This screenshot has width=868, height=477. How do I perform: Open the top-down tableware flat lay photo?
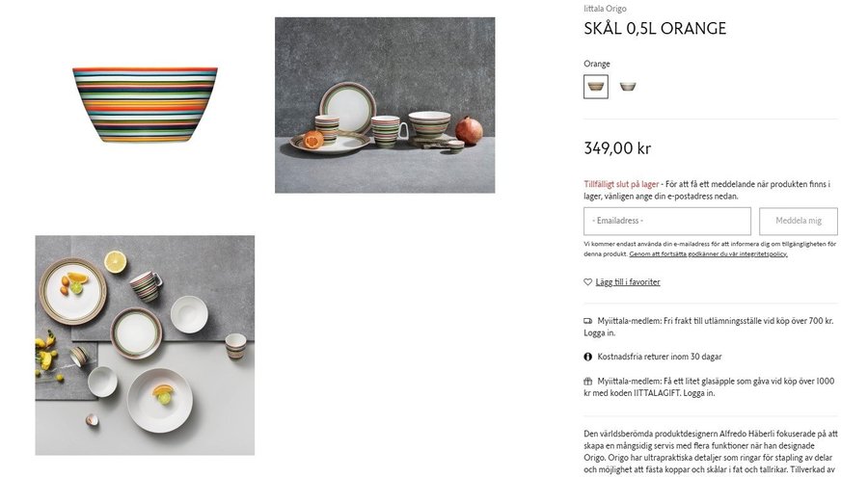coord(145,345)
